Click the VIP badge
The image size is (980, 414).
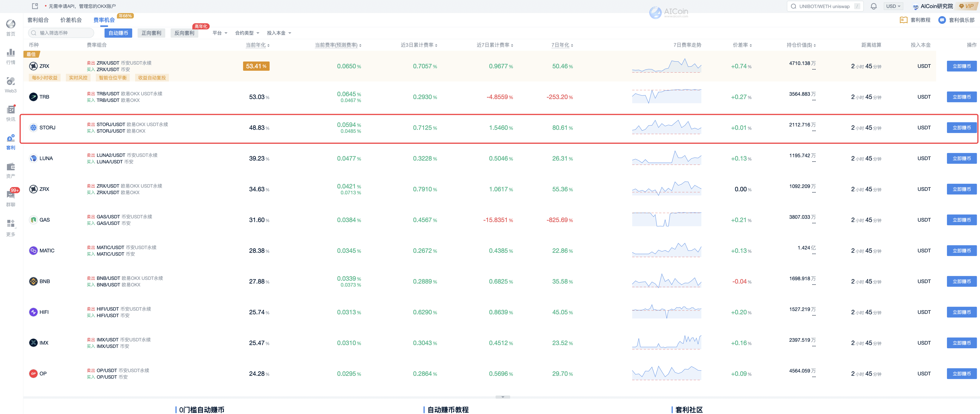click(x=966, y=6)
